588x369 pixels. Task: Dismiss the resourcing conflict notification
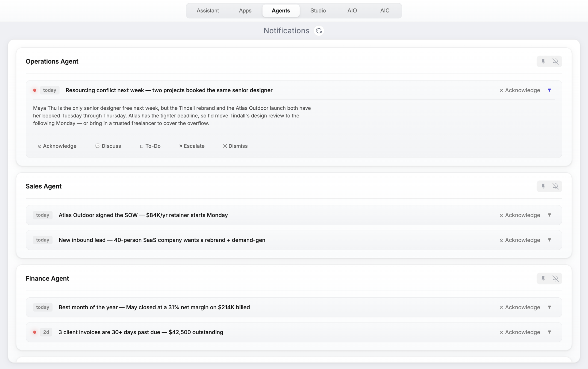[235, 146]
